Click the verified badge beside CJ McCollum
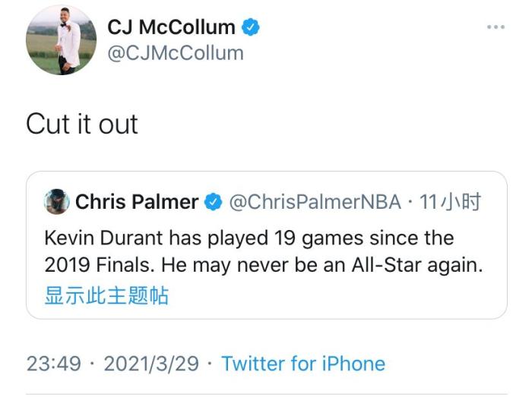The height and width of the screenshot is (397, 532). [251, 28]
